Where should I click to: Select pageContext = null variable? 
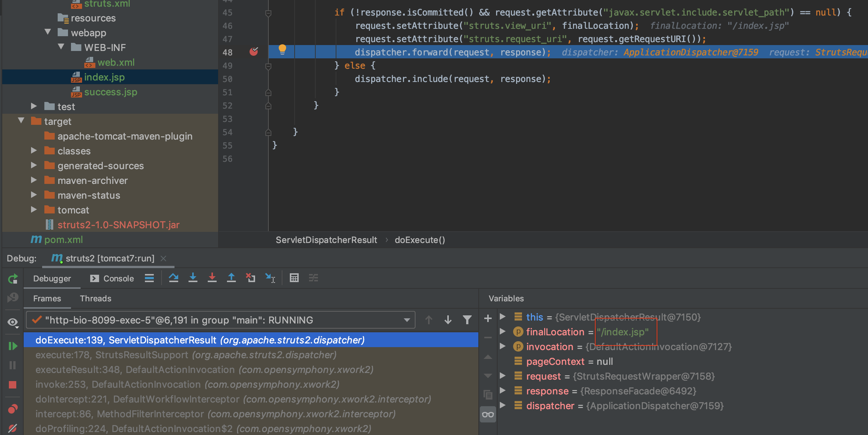pos(569,362)
